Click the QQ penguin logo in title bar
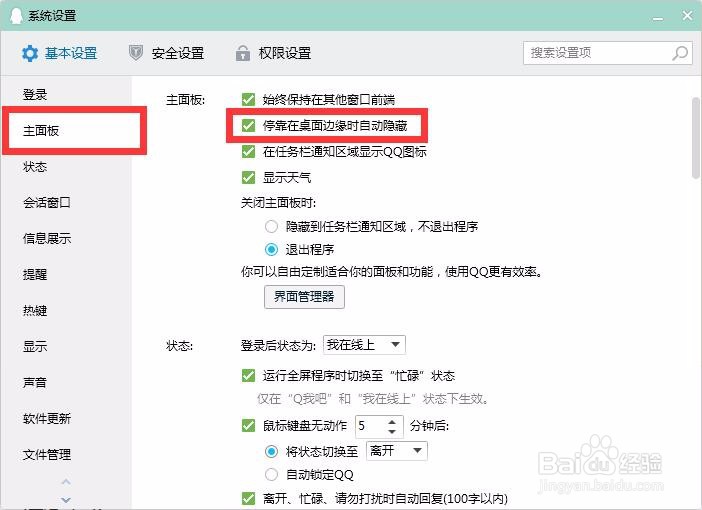 pos(16,16)
